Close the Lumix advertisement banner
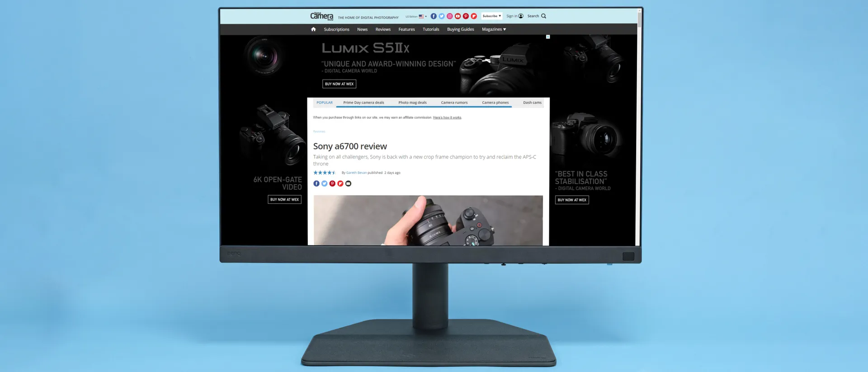Screen dimensions: 868x372 (x=548, y=37)
